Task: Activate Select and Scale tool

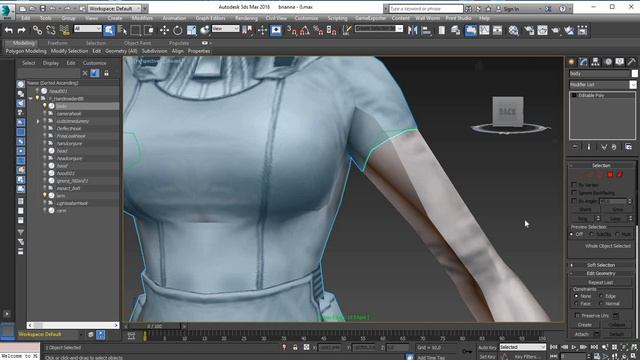Action: pyautogui.click(x=191, y=30)
